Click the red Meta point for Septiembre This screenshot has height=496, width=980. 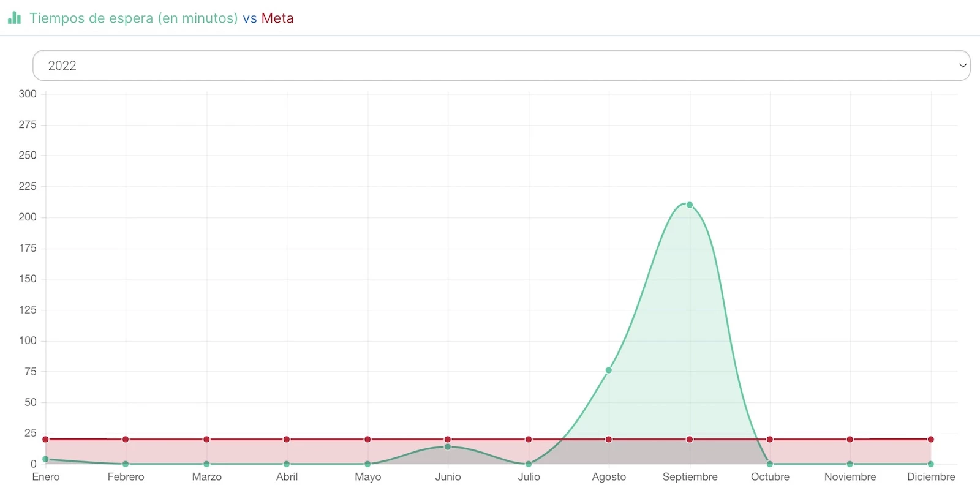(690, 440)
